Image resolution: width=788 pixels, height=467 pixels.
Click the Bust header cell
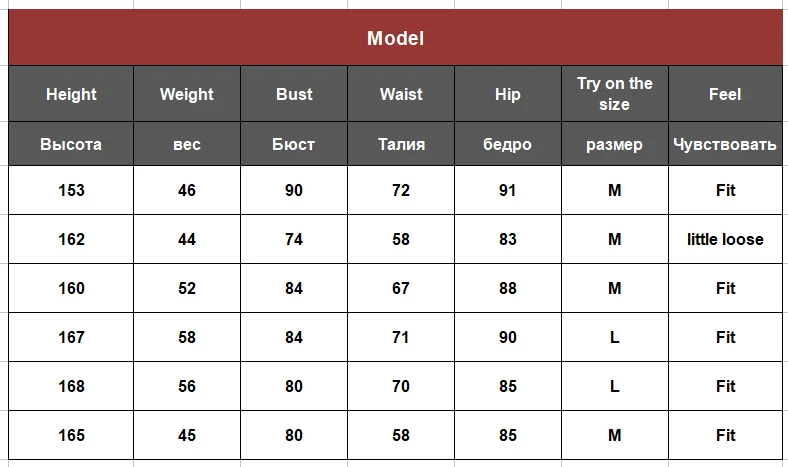click(x=294, y=94)
